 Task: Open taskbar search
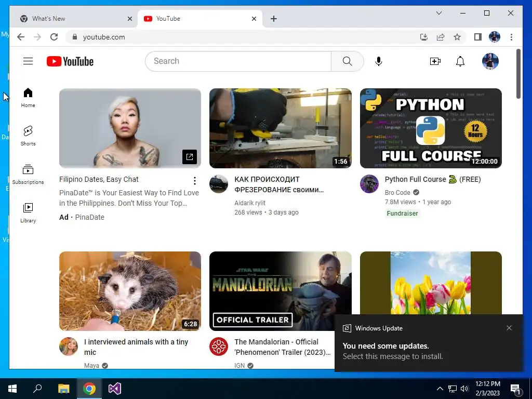37,389
